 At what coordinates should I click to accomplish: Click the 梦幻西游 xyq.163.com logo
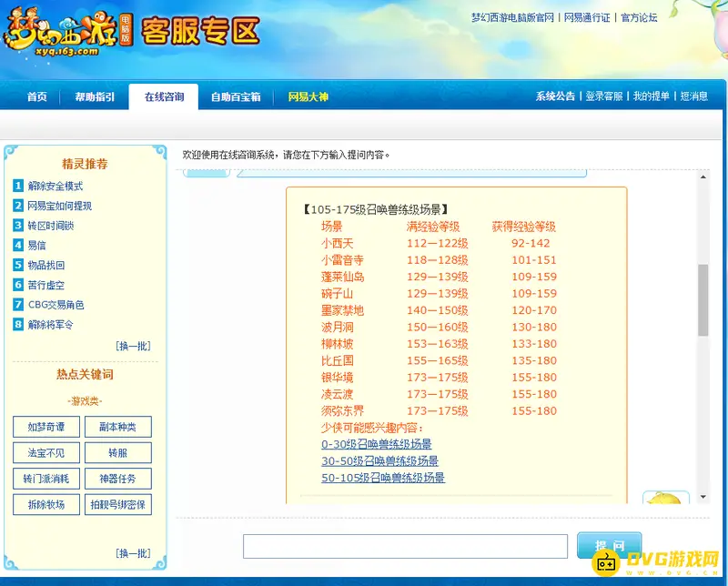tap(67, 32)
